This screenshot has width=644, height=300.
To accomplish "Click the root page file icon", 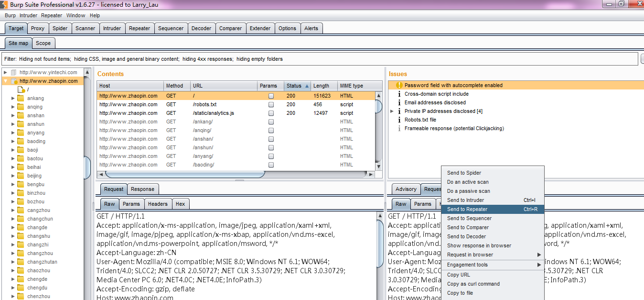I will 21,89.
